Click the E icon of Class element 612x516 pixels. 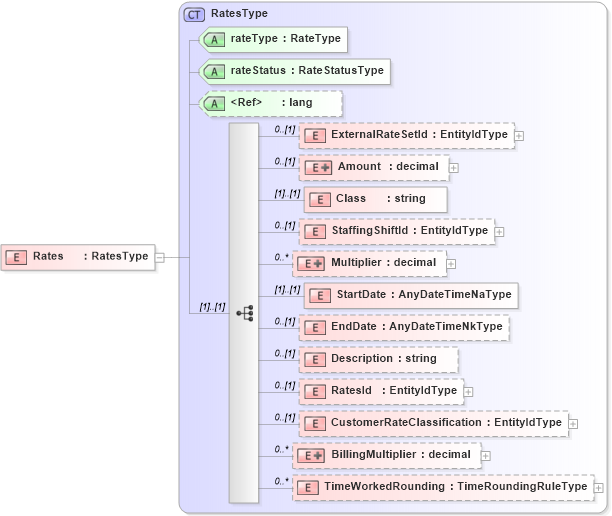tap(320, 199)
